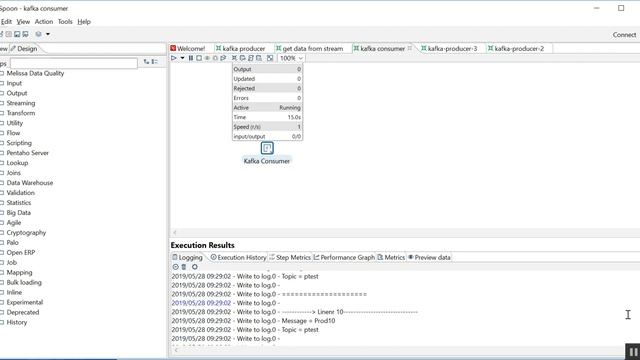This screenshot has width=640, height=360.
Task: Switch to the kafka-producer-3 tab
Action: coord(449,49)
